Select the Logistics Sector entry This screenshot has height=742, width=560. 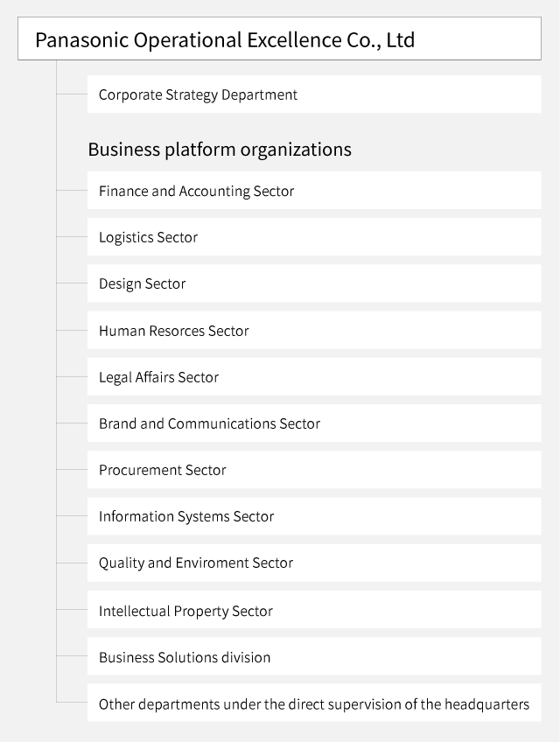pos(313,237)
